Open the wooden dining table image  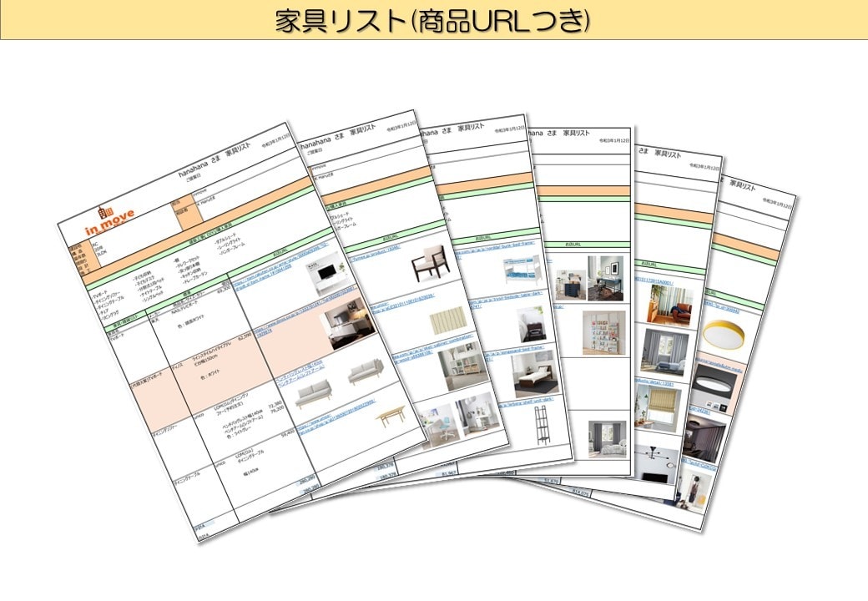coord(391,417)
